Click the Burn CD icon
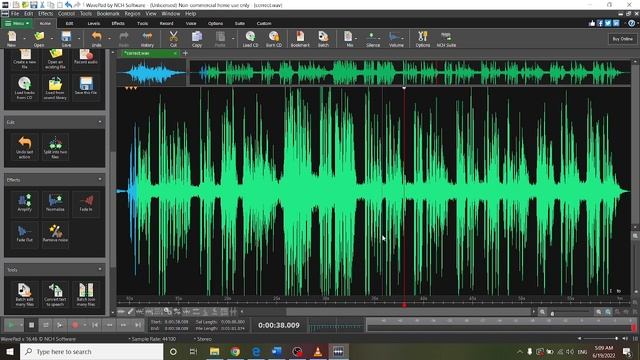Screen dimensions: 640x360 click(x=274, y=39)
